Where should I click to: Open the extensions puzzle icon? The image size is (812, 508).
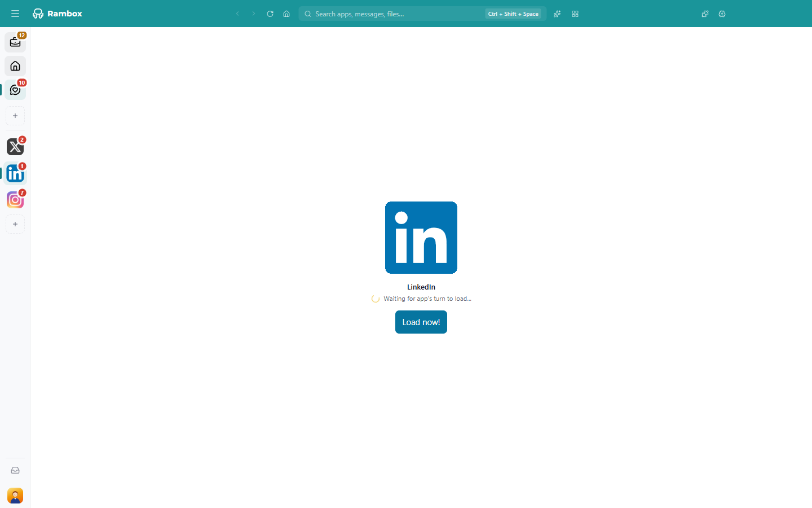[705, 14]
